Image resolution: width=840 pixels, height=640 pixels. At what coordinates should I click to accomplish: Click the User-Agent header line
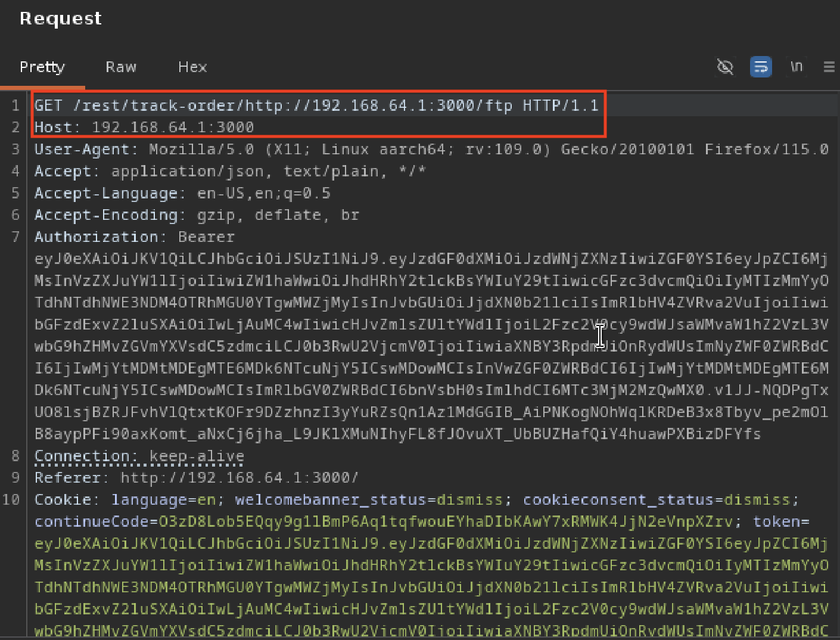click(431, 149)
